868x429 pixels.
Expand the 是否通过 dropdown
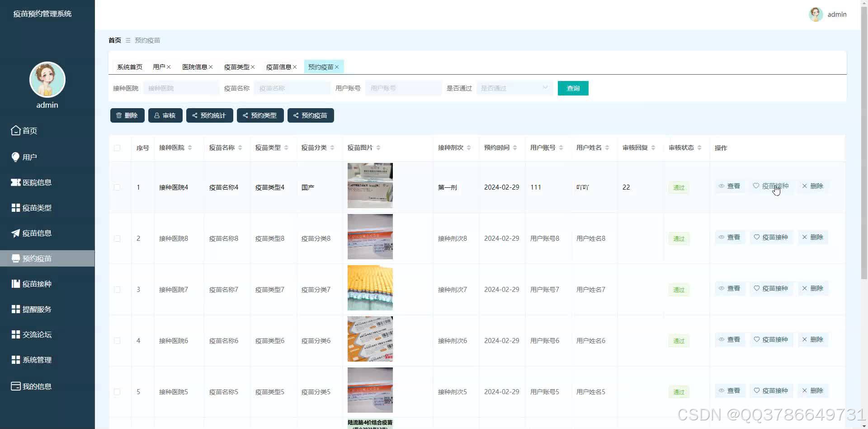(514, 88)
